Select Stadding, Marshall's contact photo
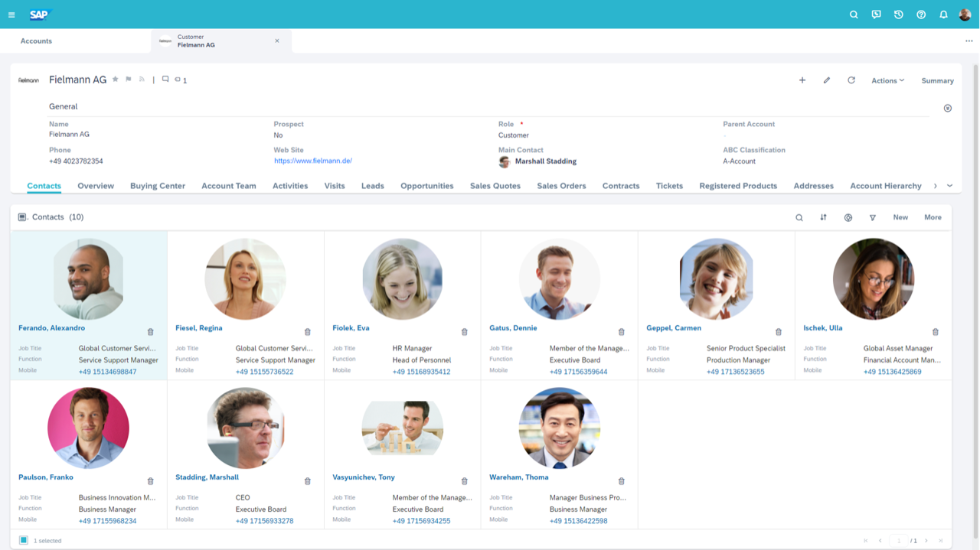The height and width of the screenshot is (550, 980). (x=245, y=428)
